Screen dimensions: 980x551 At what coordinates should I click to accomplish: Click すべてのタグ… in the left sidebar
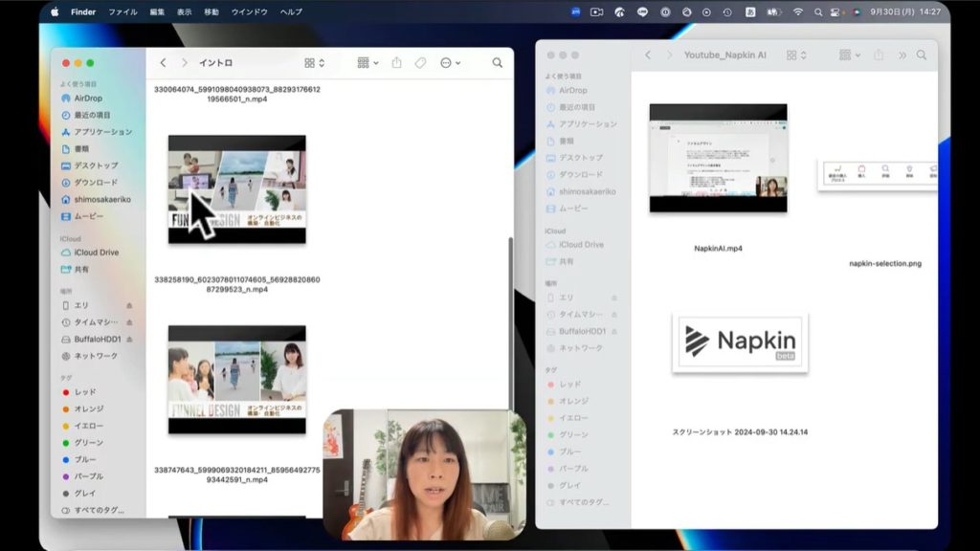98,511
